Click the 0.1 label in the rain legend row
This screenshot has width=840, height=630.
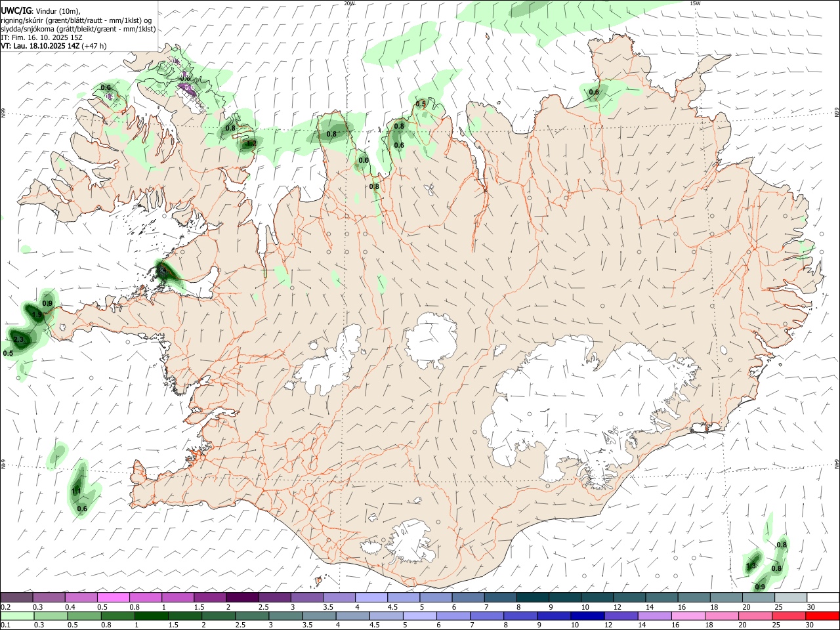(5, 625)
